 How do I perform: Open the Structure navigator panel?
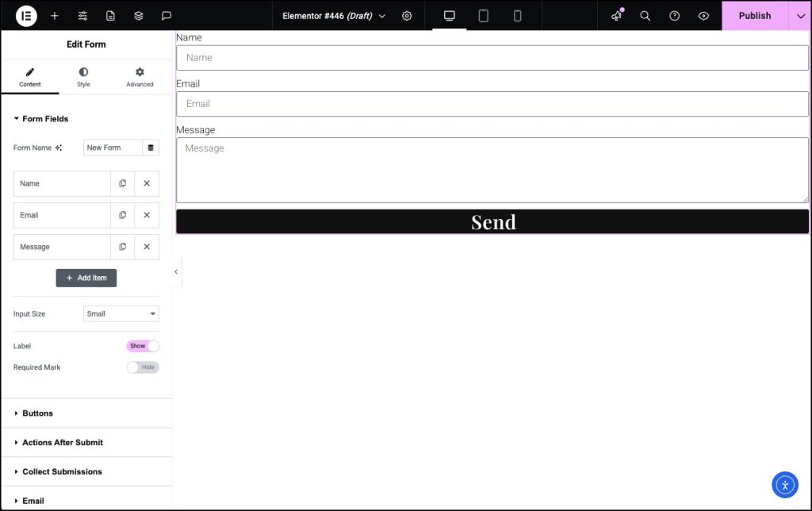[x=136, y=16]
